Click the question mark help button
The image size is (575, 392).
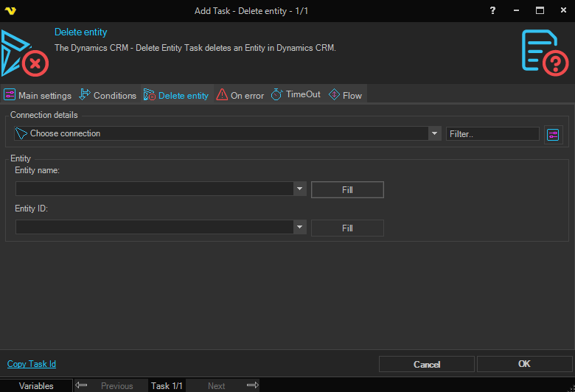492,10
